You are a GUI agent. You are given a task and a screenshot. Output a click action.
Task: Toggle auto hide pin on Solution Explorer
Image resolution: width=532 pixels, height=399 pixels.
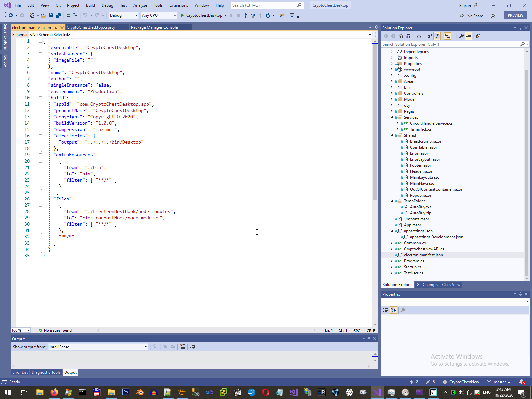[x=520, y=28]
